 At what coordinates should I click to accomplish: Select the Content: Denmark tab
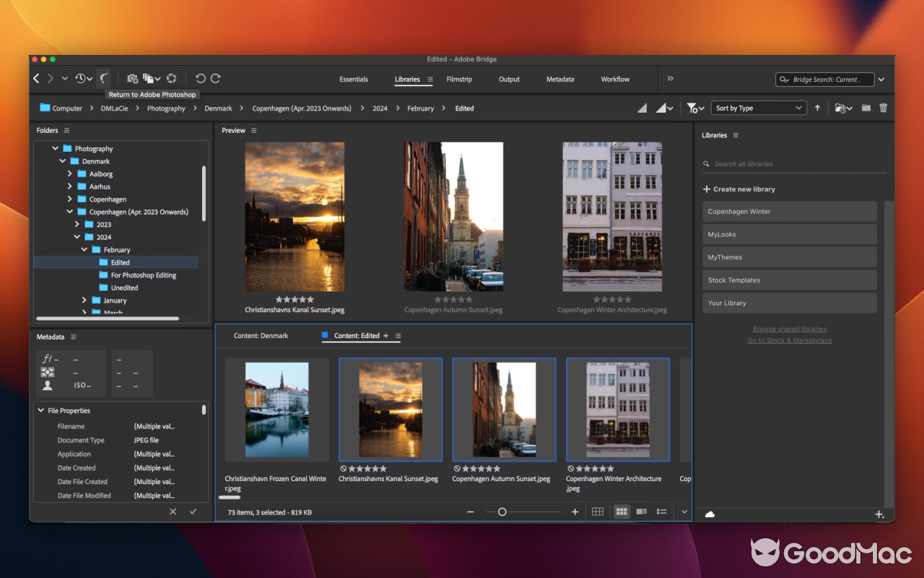tap(261, 335)
